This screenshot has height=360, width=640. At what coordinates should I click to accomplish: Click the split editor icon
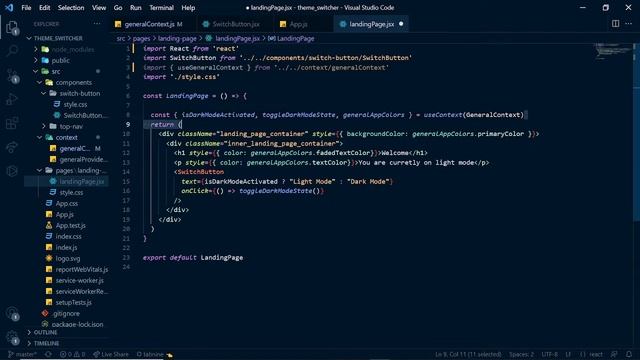click(615, 24)
